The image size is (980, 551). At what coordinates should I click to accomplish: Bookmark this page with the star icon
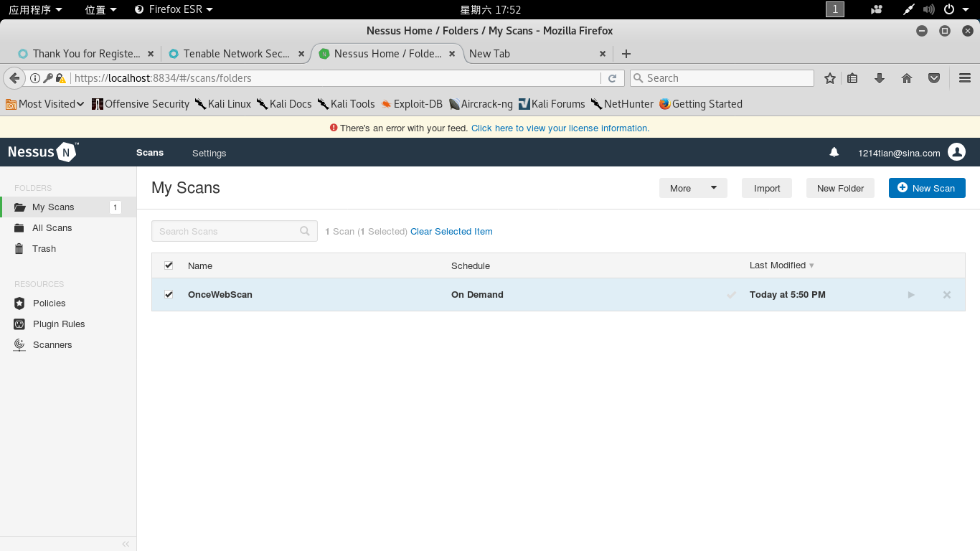click(x=830, y=78)
